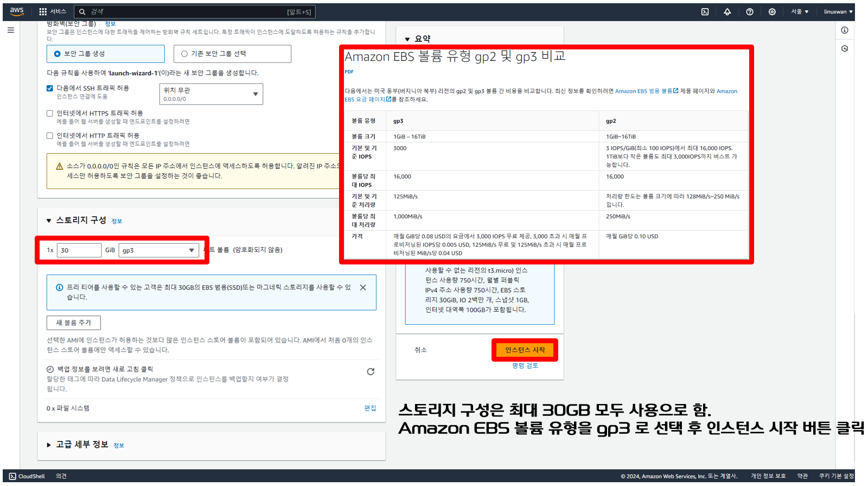Enable 인터넷에서 HTTP 트래픽 허용 checkbox
Image resolution: width=868 pixels, height=486 pixels.
click(x=50, y=136)
